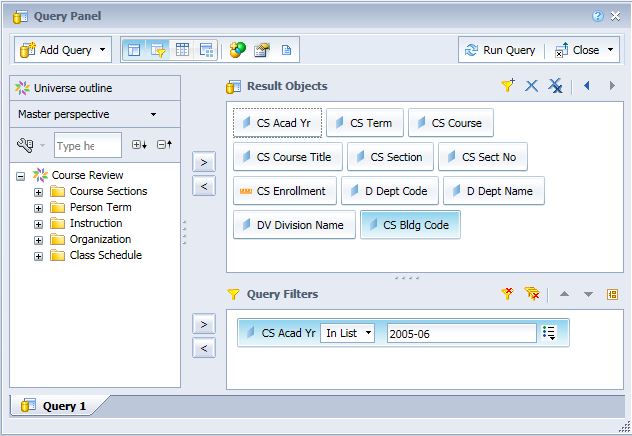Click the Close button in toolbar

[577, 50]
